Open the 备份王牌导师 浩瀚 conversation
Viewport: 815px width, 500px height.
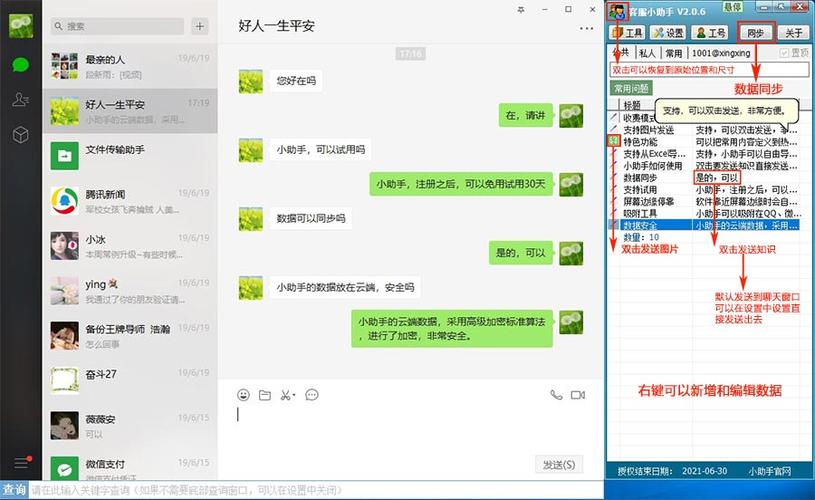click(x=130, y=336)
